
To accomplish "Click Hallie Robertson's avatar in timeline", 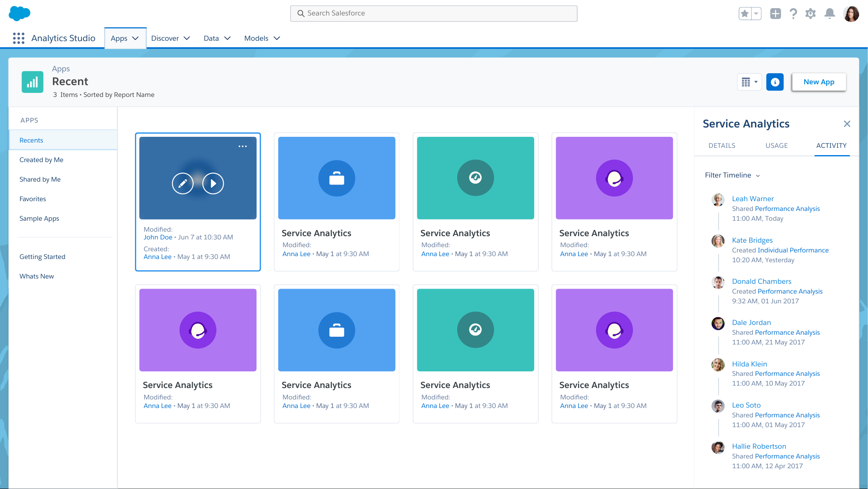I will (718, 447).
